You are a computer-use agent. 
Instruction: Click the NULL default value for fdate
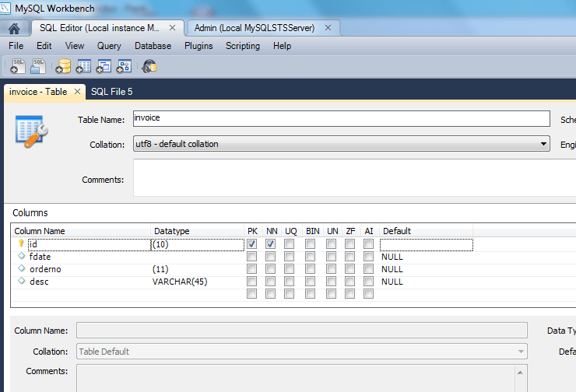coord(392,257)
